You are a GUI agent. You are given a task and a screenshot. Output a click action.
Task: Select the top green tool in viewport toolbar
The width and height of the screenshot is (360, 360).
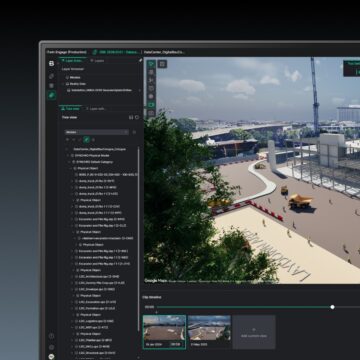[x=151, y=63]
